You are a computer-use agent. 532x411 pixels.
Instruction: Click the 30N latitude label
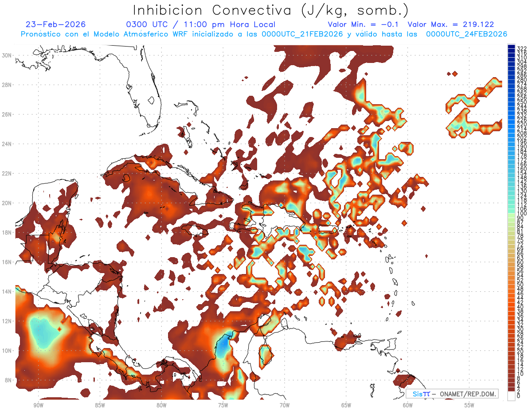pos(7,55)
